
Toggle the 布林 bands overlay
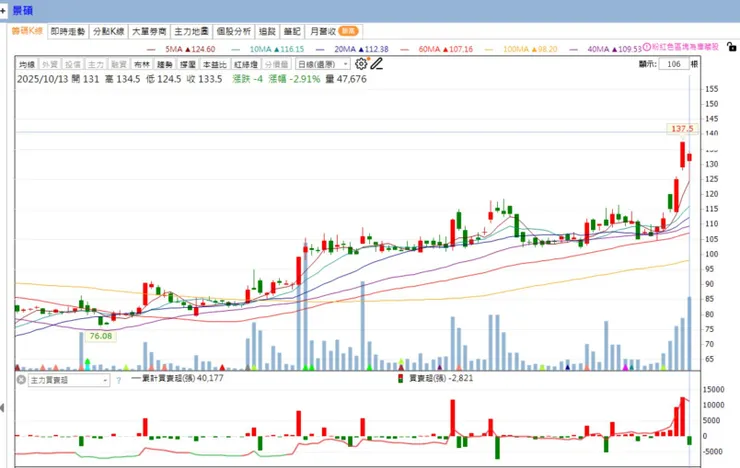click(x=142, y=64)
